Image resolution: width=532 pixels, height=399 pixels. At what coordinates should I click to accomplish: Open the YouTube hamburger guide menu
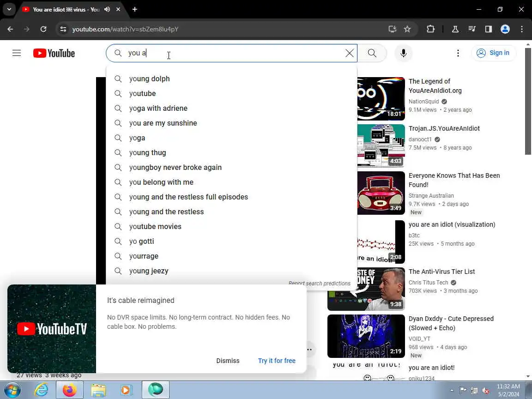click(17, 53)
